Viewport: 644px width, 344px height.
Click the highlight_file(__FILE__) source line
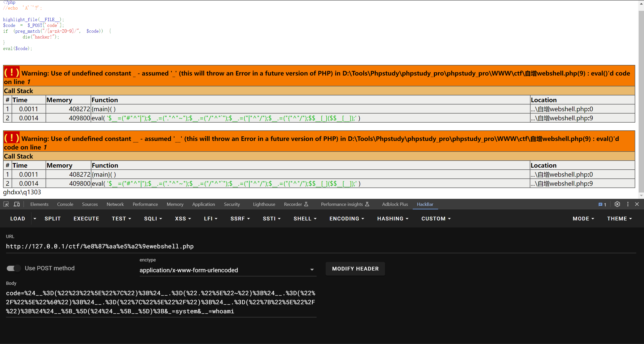click(x=33, y=20)
